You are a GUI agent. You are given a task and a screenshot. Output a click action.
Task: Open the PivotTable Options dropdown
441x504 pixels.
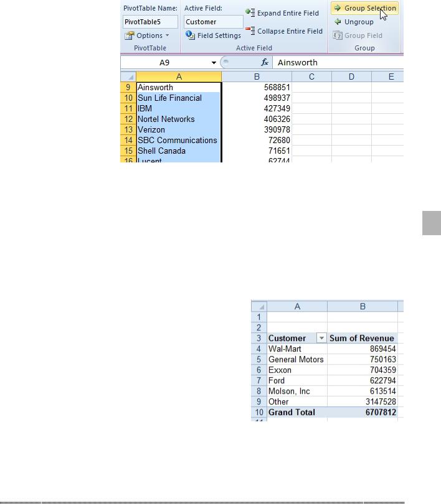pos(146,35)
